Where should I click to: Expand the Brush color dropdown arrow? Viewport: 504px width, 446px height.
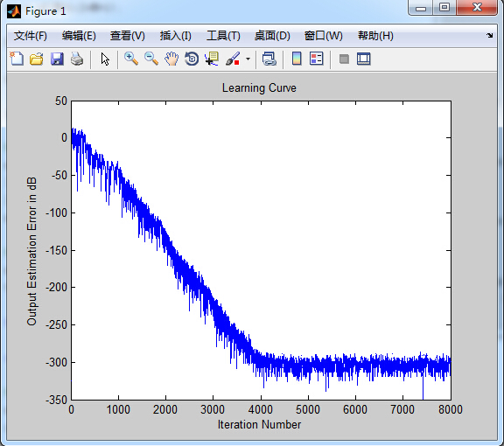pos(248,59)
